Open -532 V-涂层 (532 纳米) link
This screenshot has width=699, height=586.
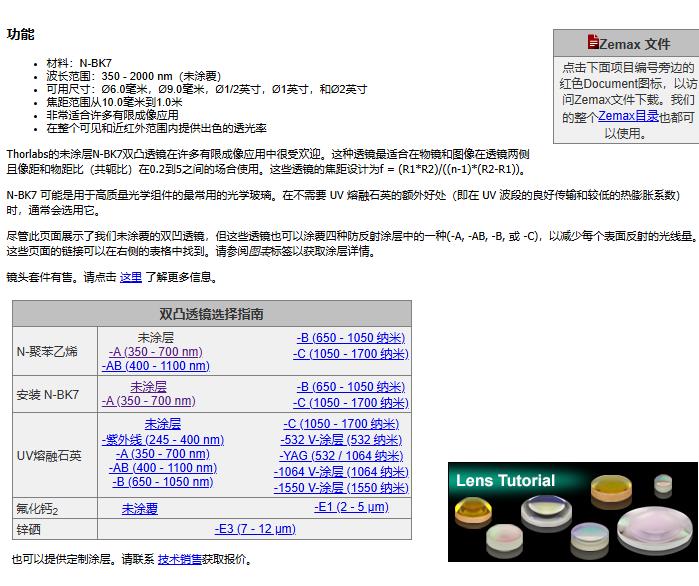[341, 440]
